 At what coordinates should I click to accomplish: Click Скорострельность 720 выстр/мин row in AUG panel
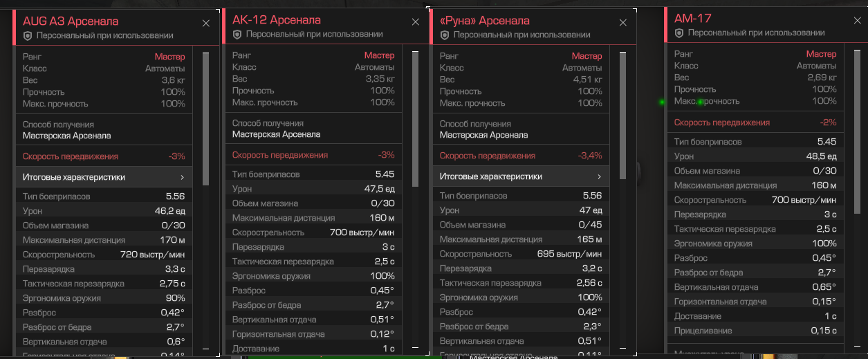click(104, 255)
